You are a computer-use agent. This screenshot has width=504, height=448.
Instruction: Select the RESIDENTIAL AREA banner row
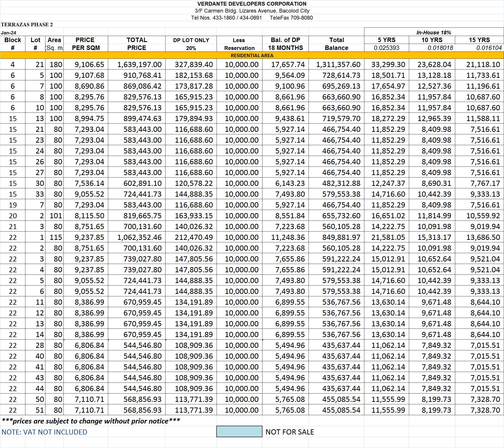coord(252,55)
